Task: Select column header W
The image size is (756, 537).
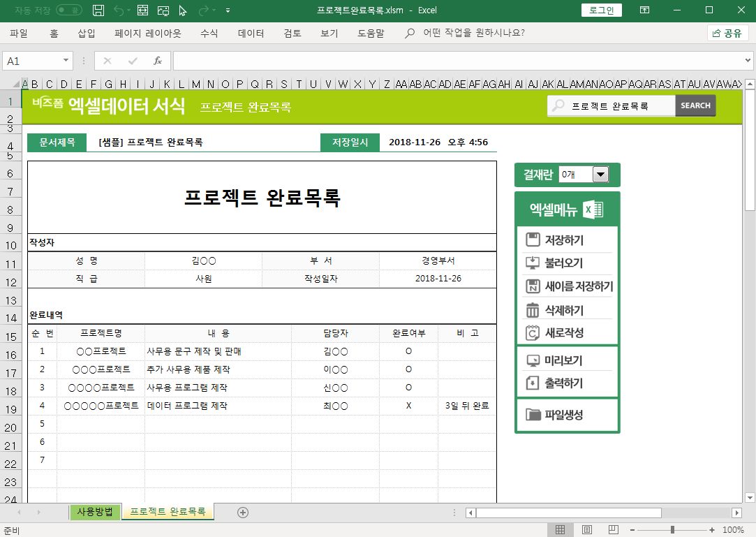Action: pyautogui.click(x=343, y=84)
